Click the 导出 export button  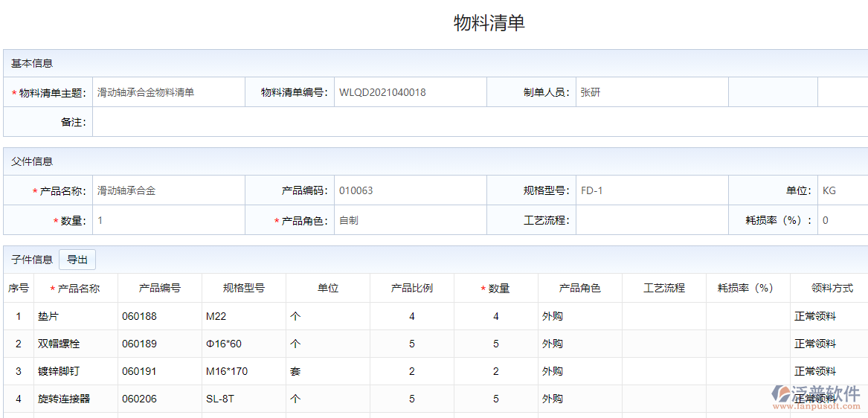(77, 260)
